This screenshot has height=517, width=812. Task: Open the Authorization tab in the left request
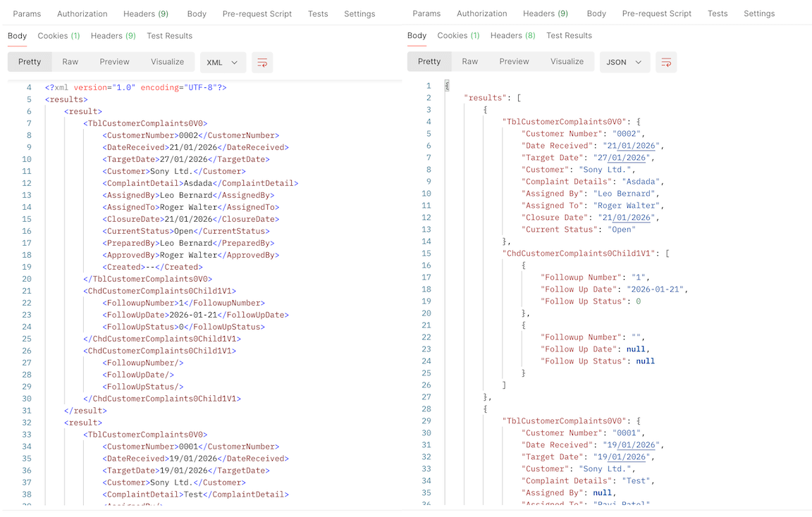pyautogui.click(x=82, y=13)
